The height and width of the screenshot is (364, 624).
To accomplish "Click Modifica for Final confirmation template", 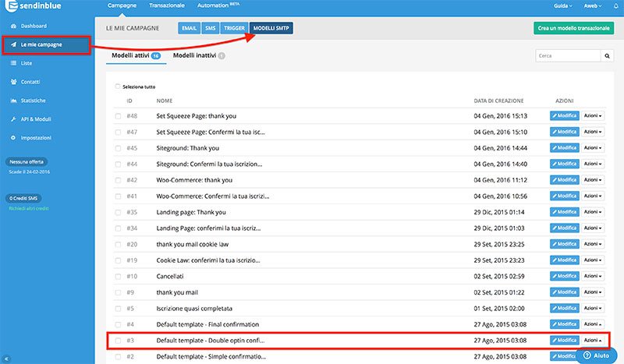I will point(564,324).
